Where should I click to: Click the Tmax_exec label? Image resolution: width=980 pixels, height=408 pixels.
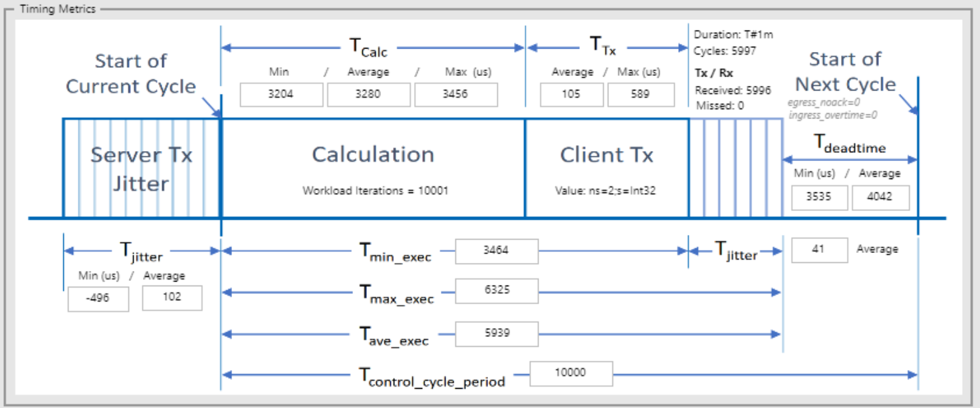click(x=397, y=294)
